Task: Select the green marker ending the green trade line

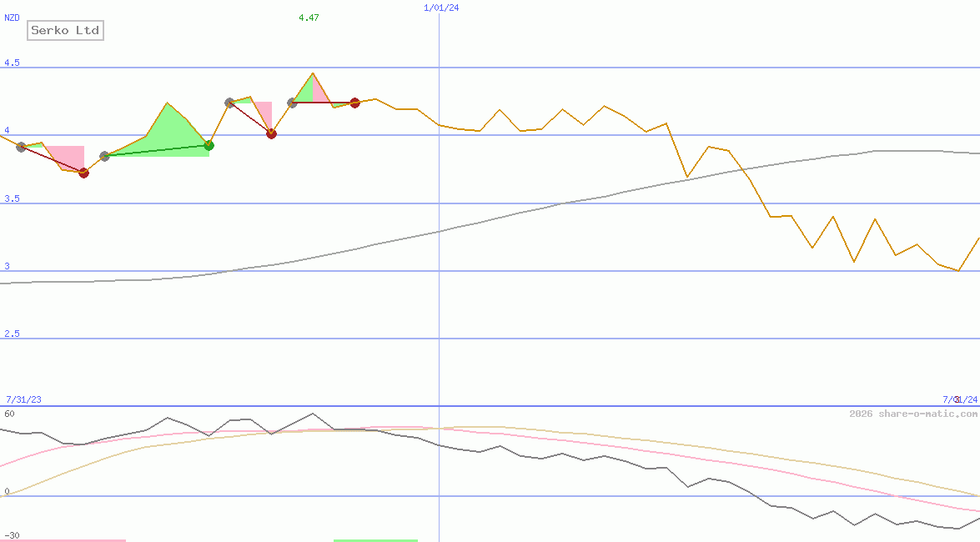Action: [x=209, y=146]
